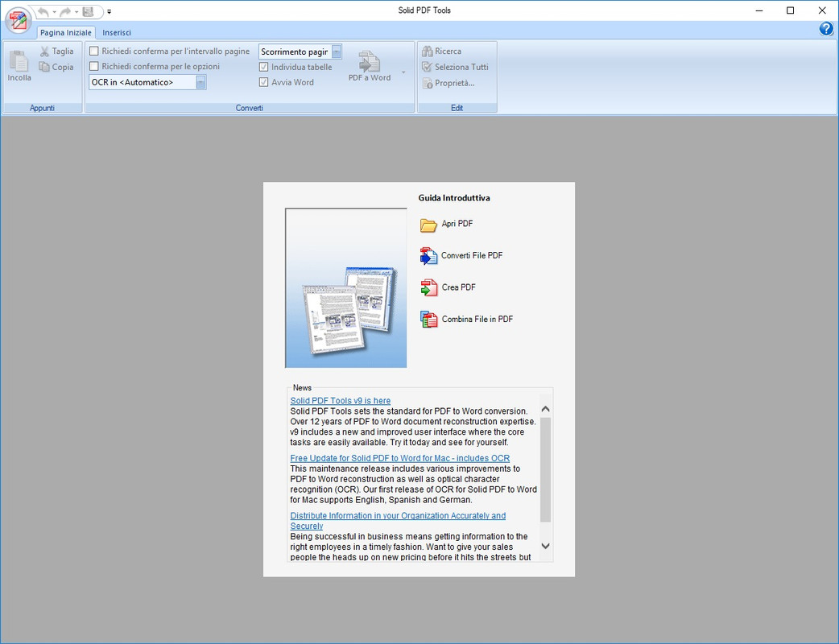
Task: Click the Redo arrow in quick access toolbar
Action: [x=66, y=12]
